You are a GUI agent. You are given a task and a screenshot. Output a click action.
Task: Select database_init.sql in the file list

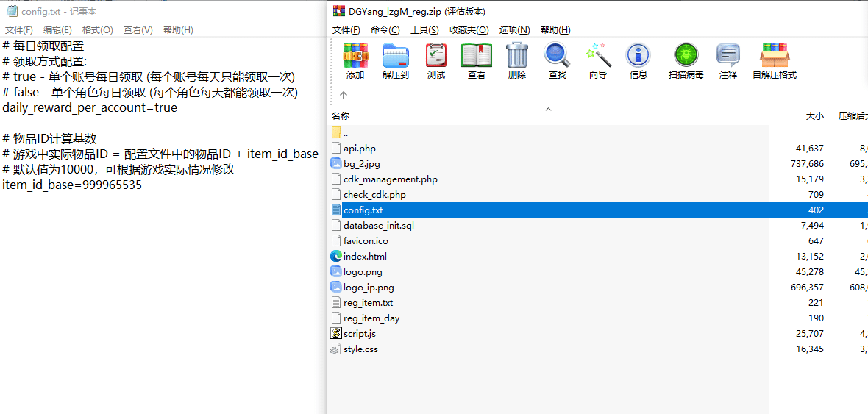378,226
